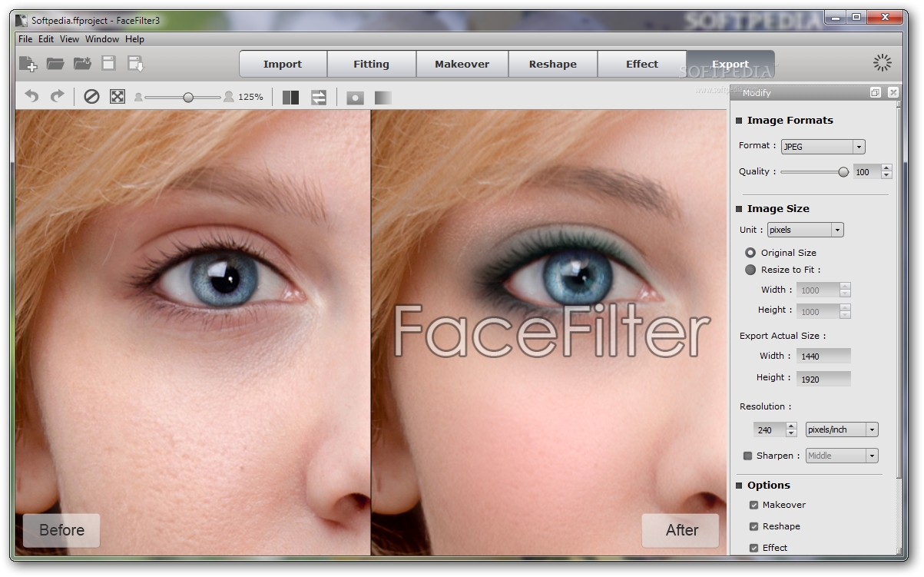Uncheck the Effect option

(x=753, y=548)
